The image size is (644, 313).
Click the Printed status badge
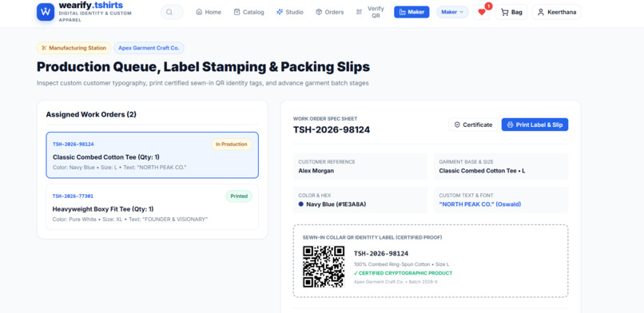click(x=239, y=196)
